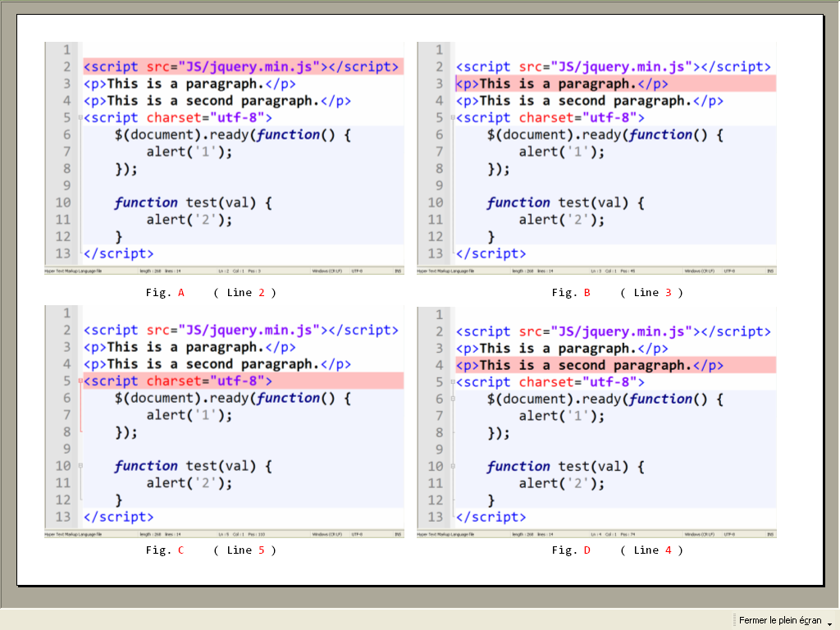Click the 'Fig. D' caption label
Screen dimensions: 840x630
pyautogui.click(x=571, y=550)
